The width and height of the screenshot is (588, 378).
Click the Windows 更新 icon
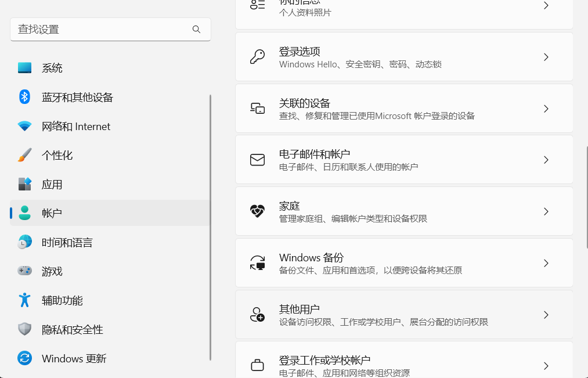24,358
